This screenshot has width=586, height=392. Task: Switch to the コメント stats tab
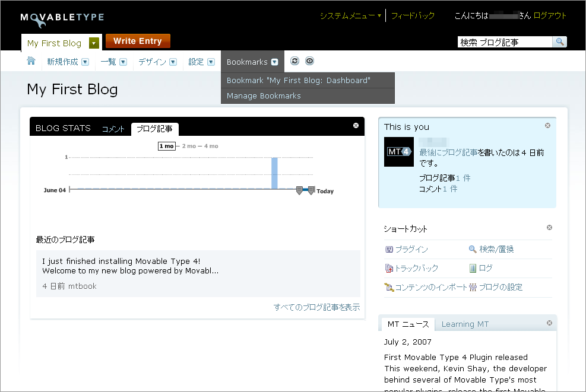(113, 129)
